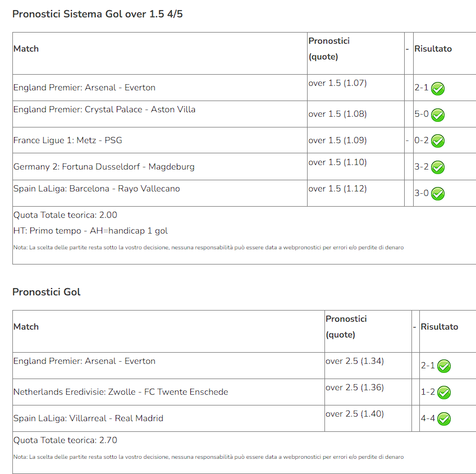
Task: Click green checkmark beside the 0-2 result
Action: [x=438, y=141]
